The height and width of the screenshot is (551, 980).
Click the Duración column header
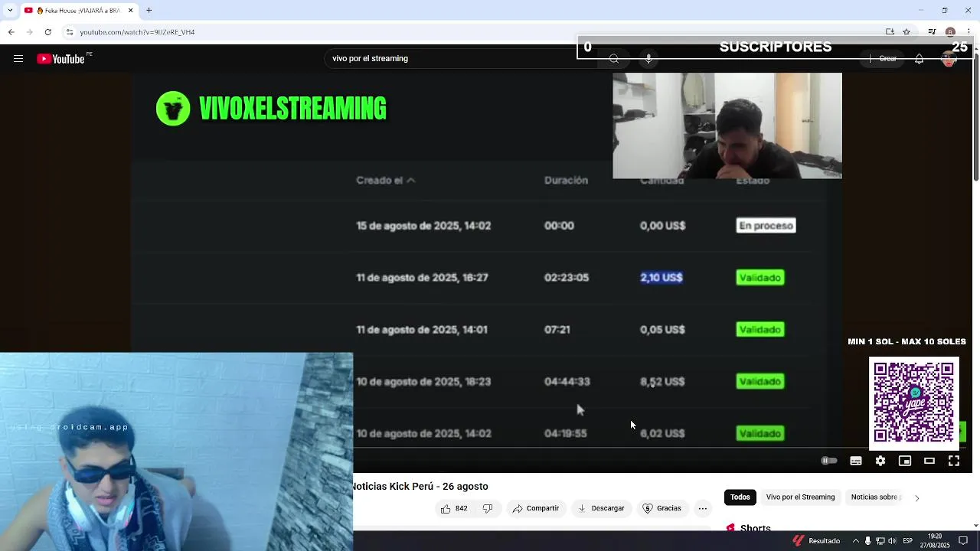point(566,181)
